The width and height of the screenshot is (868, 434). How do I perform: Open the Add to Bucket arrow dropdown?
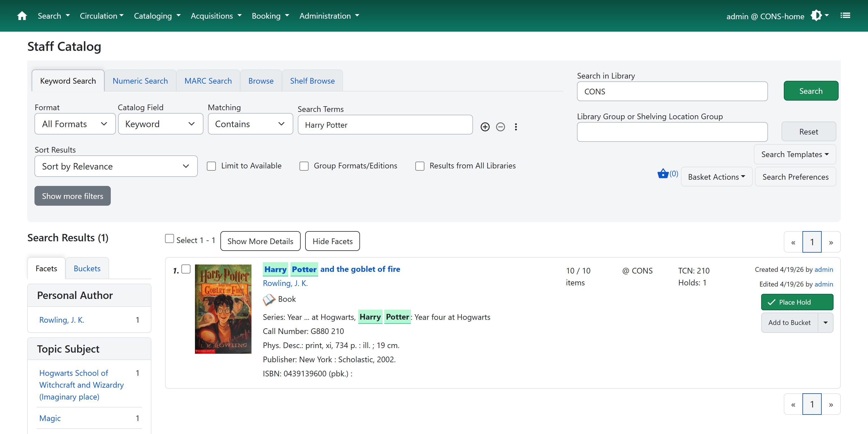[826, 322]
